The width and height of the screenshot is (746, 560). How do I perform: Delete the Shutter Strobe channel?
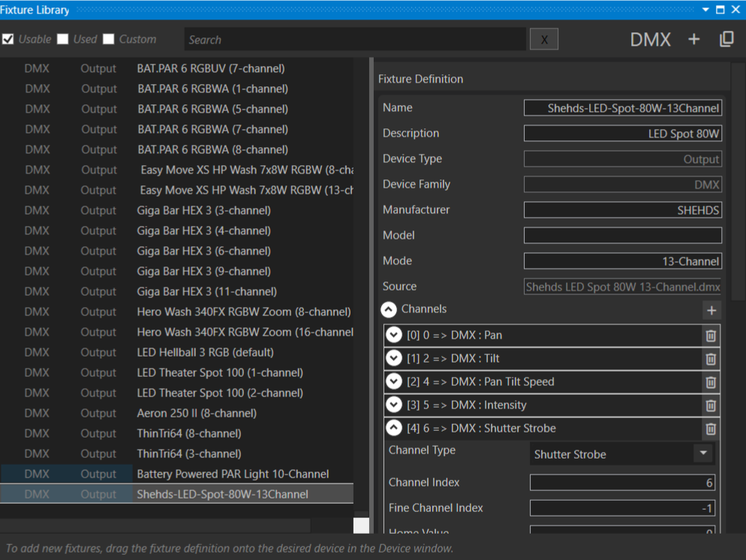(711, 429)
